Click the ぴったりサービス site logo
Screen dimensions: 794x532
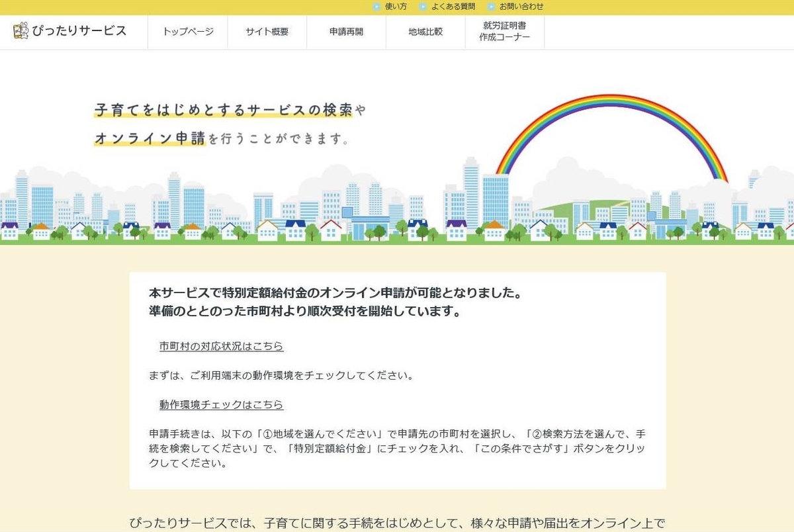coord(69,31)
